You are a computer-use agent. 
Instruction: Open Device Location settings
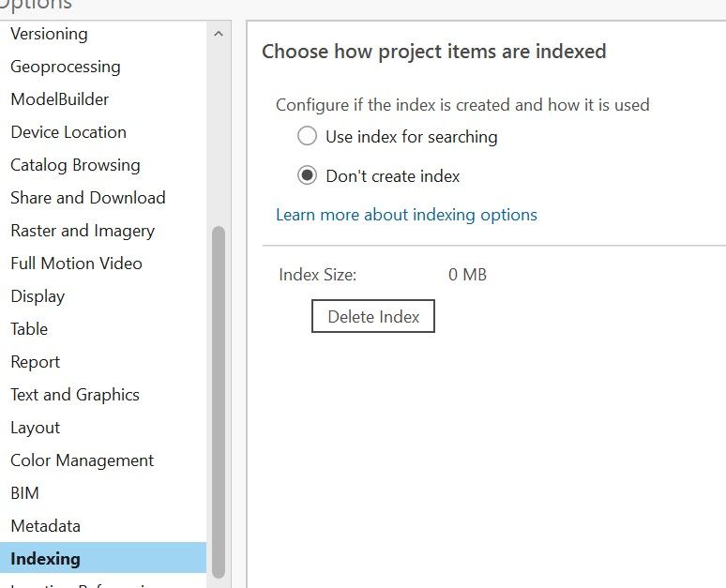pyautogui.click(x=68, y=132)
